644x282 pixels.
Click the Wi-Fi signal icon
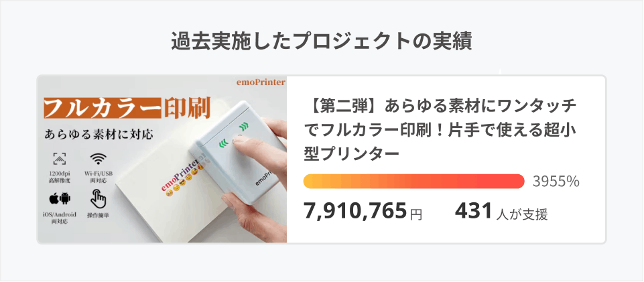(x=99, y=159)
